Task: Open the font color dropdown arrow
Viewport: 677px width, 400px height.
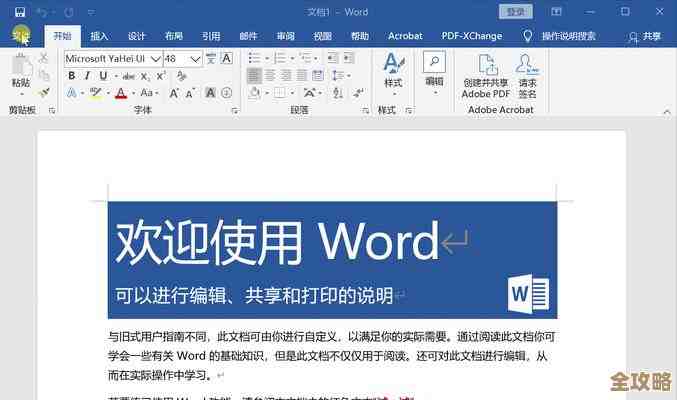Action: pos(133,93)
